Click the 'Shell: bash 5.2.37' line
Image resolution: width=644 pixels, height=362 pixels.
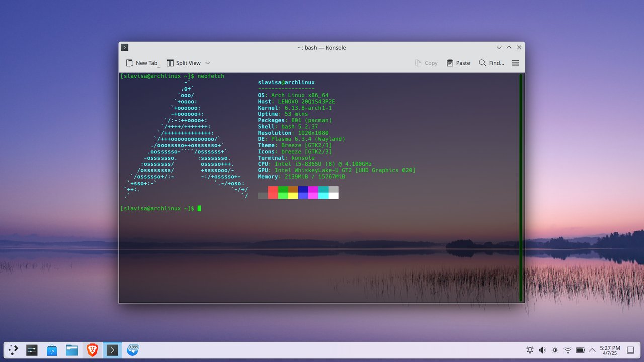pos(288,127)
